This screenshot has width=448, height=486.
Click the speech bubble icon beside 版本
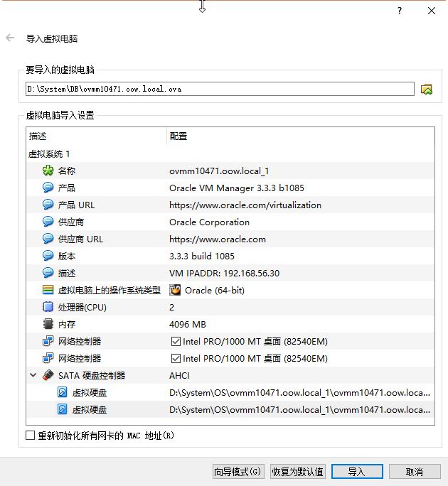(48, 256)
